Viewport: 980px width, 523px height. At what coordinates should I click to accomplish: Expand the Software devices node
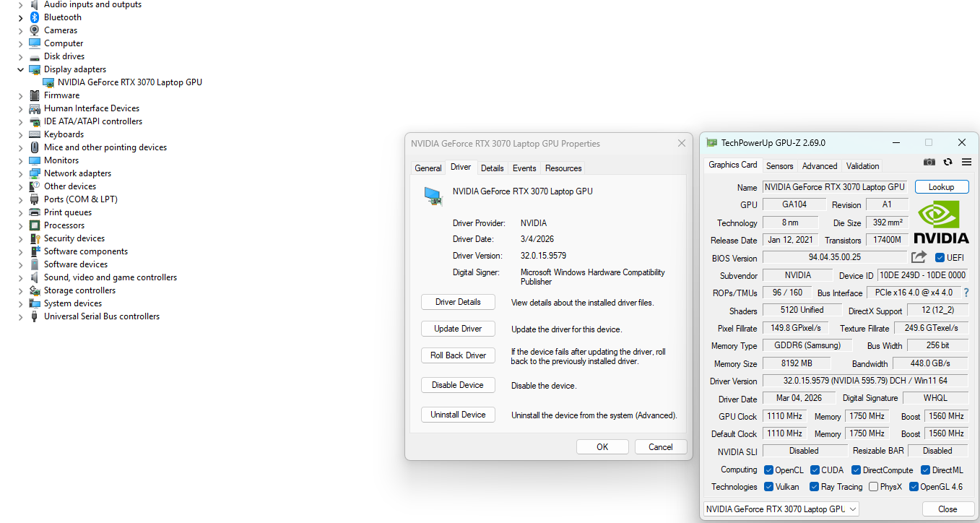click(x=20, y=264)
